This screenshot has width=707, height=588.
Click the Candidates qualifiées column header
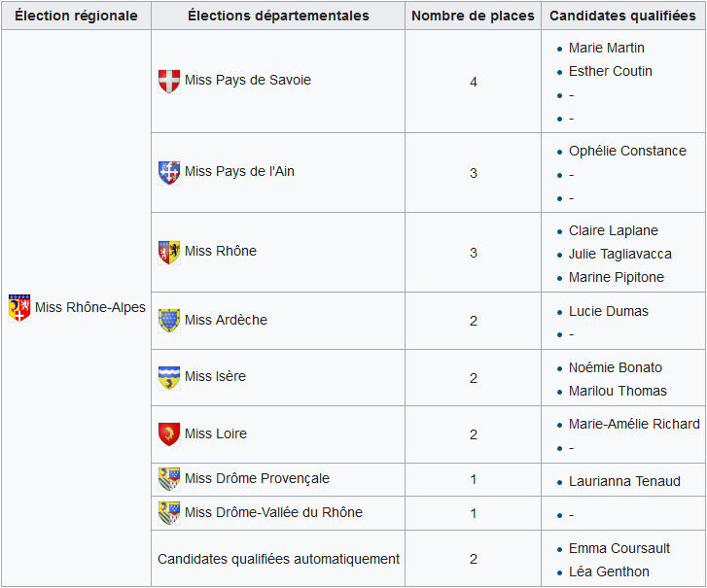(x=622, y=16)
